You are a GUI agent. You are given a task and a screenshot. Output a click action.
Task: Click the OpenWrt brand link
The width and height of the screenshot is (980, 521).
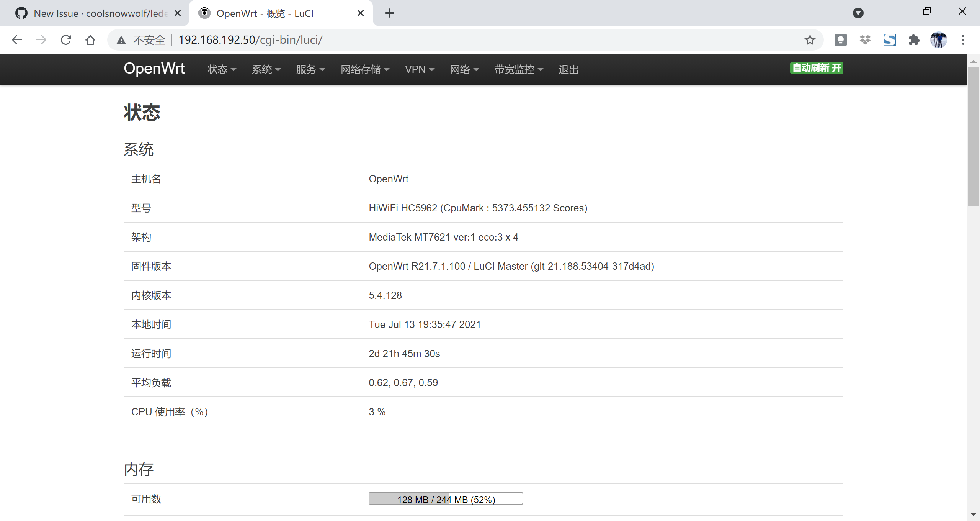pos(154,68)
